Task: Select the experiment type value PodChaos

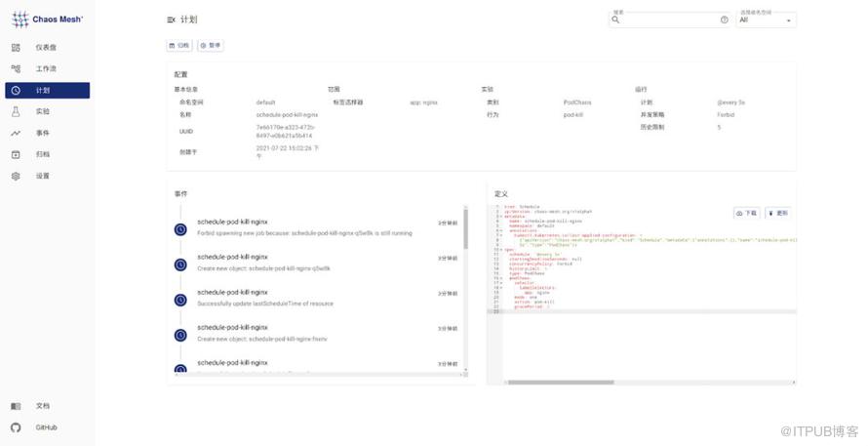Action: pyautogui.click(x=577, y=102)
